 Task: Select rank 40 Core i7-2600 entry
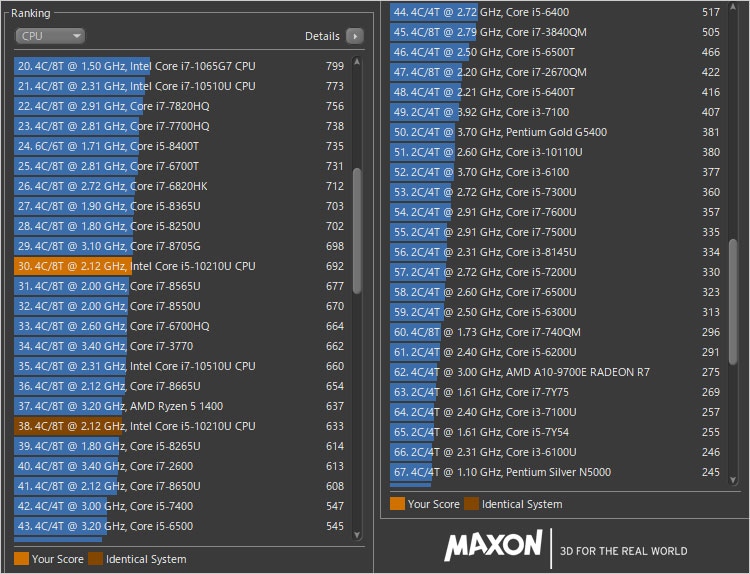point(179,466)
